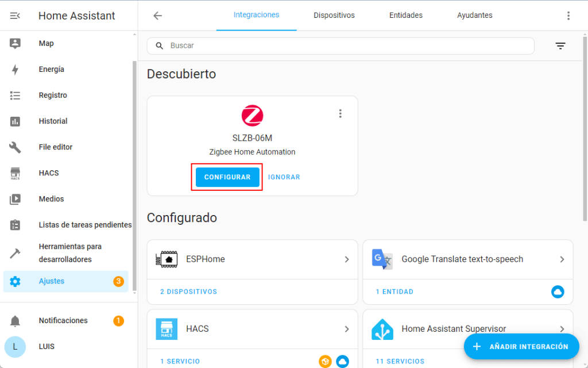The image size is (588, 368).
Task: Expand the ESPHome integration chevron
Action: coord(347,259)
